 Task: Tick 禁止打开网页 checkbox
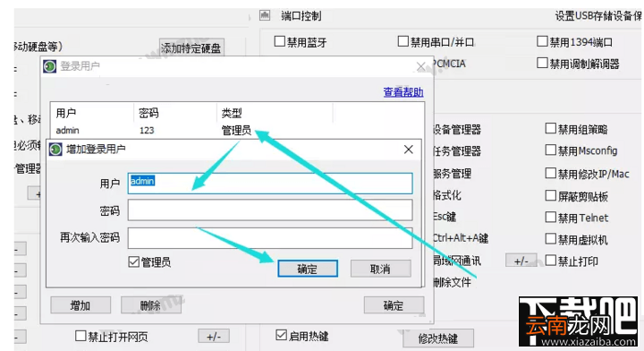point(80,336)
